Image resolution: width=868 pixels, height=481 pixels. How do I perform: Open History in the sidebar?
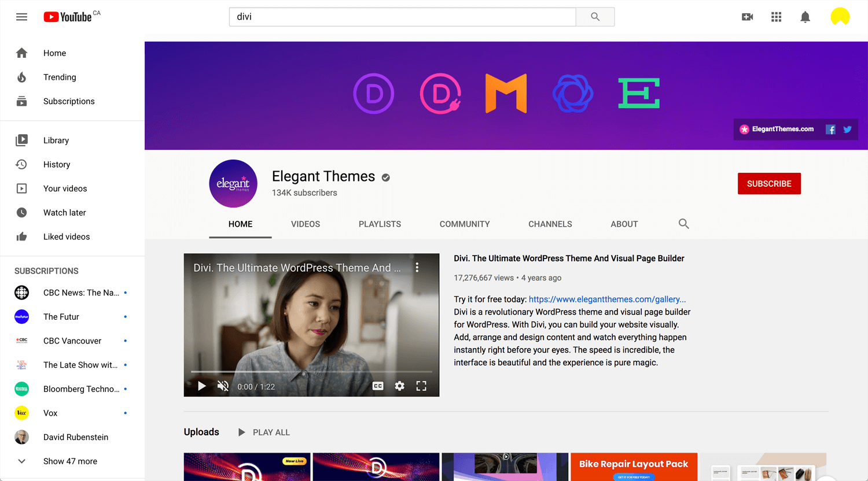click(72, 165)
